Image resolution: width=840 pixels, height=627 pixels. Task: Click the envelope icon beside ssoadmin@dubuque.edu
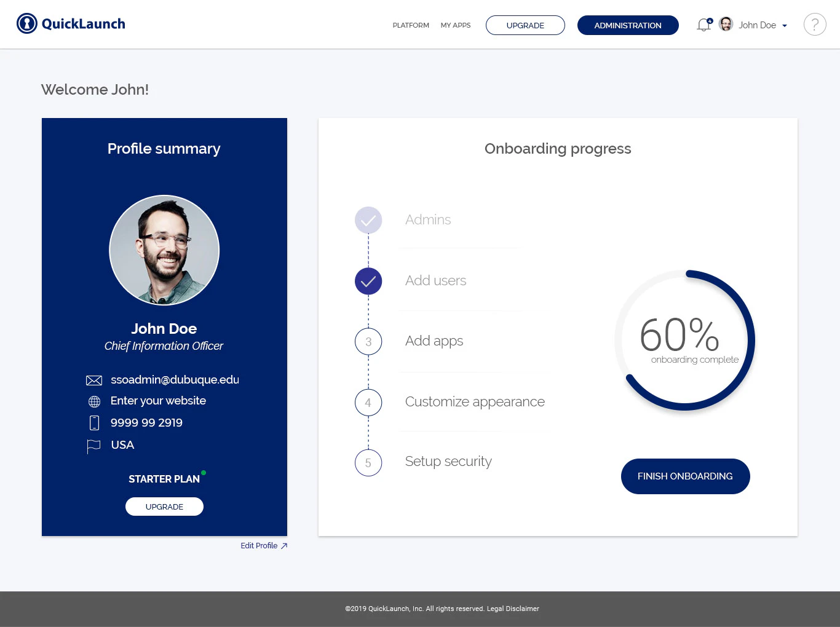point(93,380)
